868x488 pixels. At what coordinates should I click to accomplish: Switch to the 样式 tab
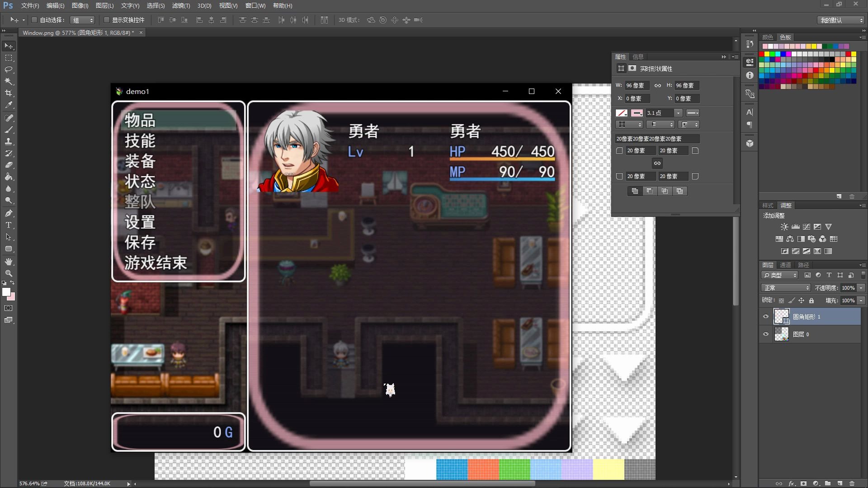pyautogui.click(x=768, y=205)
